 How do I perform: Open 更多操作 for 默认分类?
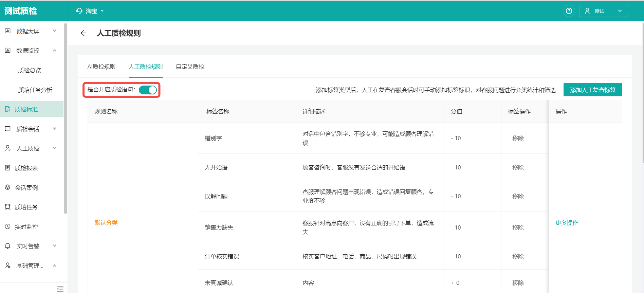567,223
